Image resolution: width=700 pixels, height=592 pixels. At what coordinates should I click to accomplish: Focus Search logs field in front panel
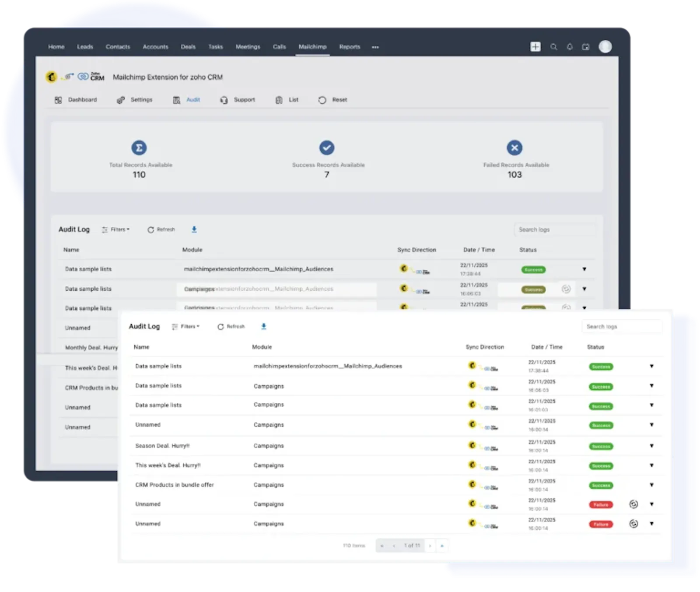pyautogui.click(x=621, y=327)
